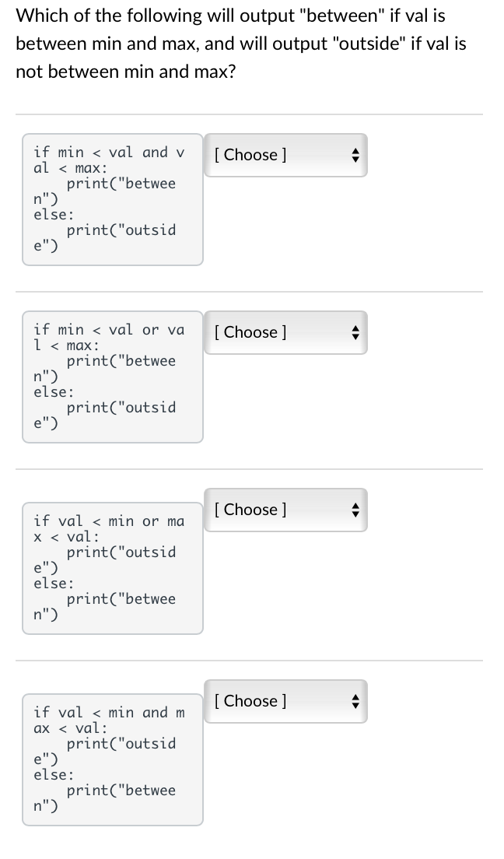The image size is (504, 859).
Task: Click the down arrow of the fourth dropdown control
Action: pyautogui.click(x=355, y=705)
